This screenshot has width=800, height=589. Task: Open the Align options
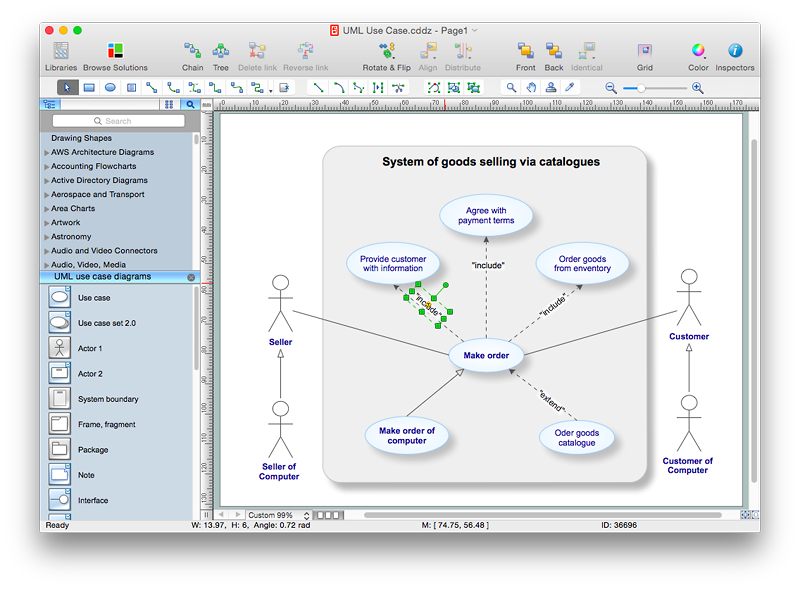(427, 55)
